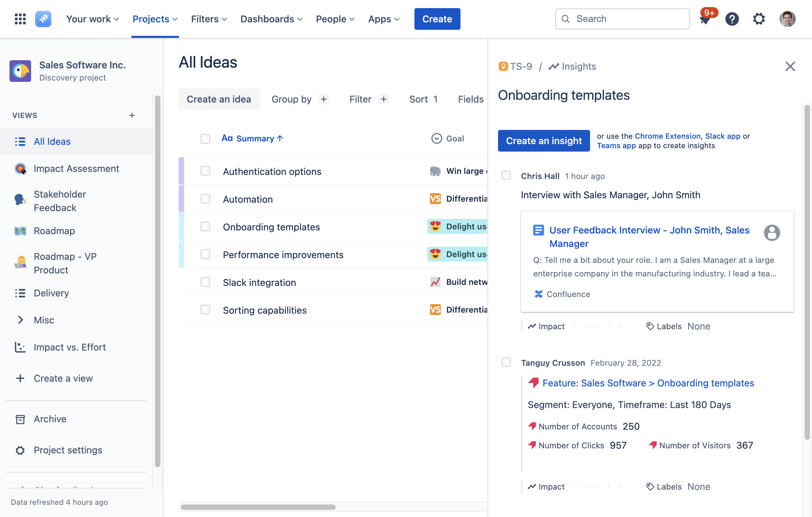This screenshot has width=812, height=517.
Task: Open User Feedback Interview Confluence link
Action: [649, 237]
